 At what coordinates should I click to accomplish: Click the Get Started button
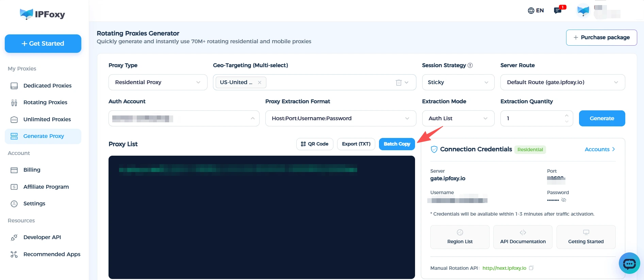43,44
